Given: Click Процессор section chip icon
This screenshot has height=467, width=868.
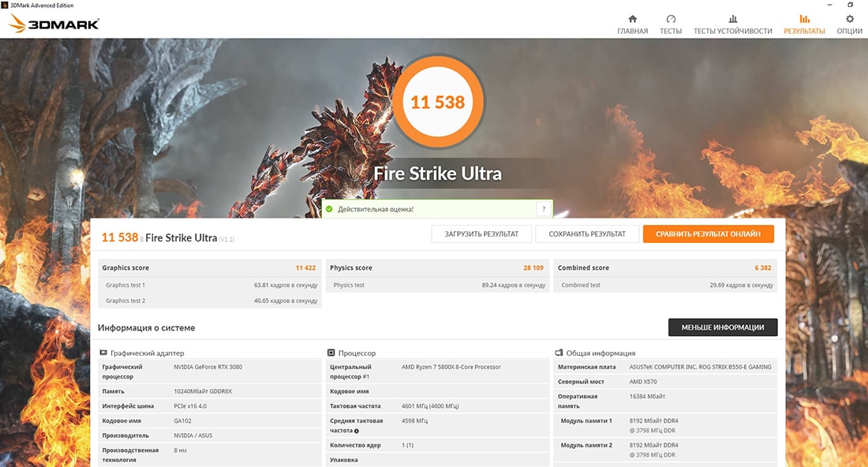Looking at the screenshot, I should coord(331,353).
